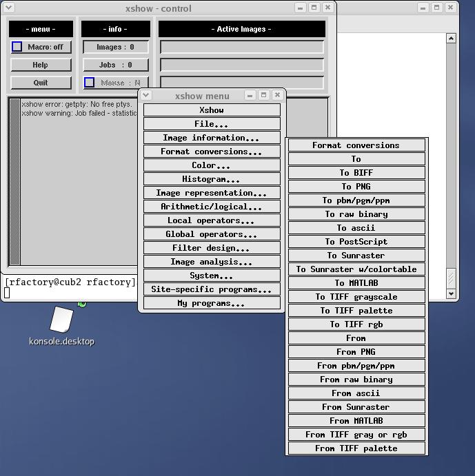The width and height of the screenshot is (475, 476).
Task: Close the xshow menu window
Action: [x=277, y=95]
